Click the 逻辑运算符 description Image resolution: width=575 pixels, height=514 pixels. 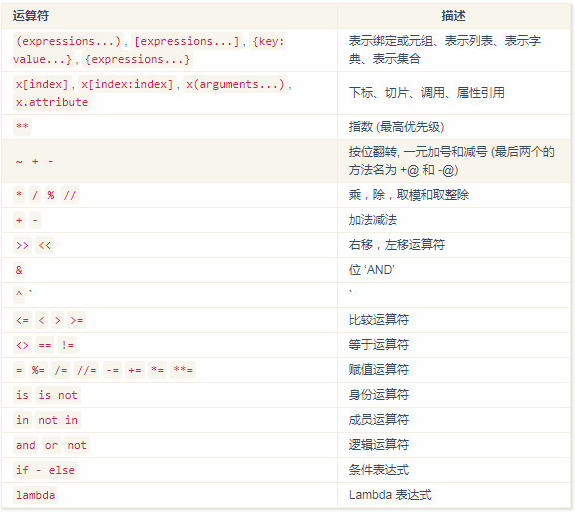379,445
